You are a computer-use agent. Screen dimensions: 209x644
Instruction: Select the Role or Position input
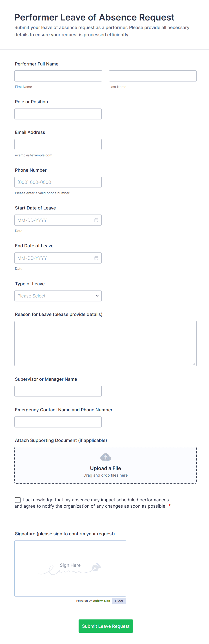pos(58,114)
